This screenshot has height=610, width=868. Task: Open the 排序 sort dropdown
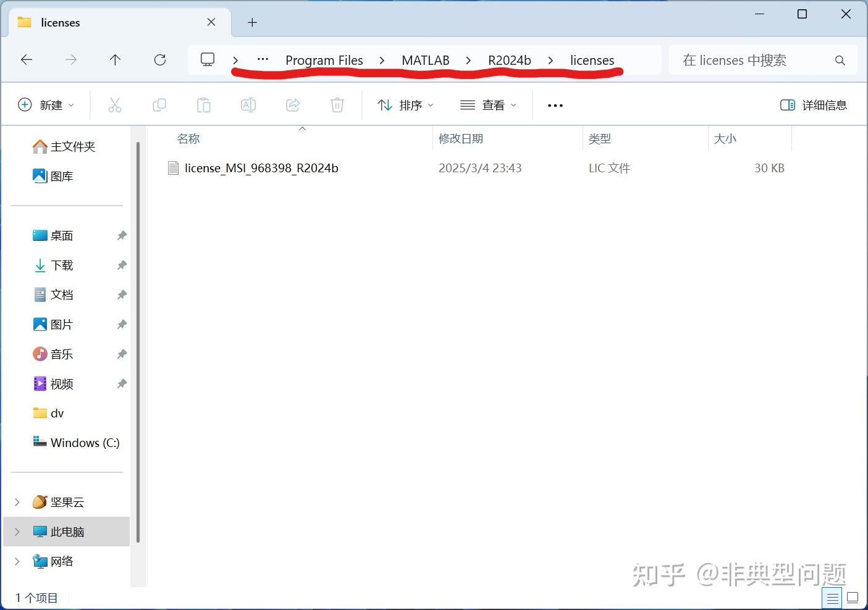pos(405,105)
